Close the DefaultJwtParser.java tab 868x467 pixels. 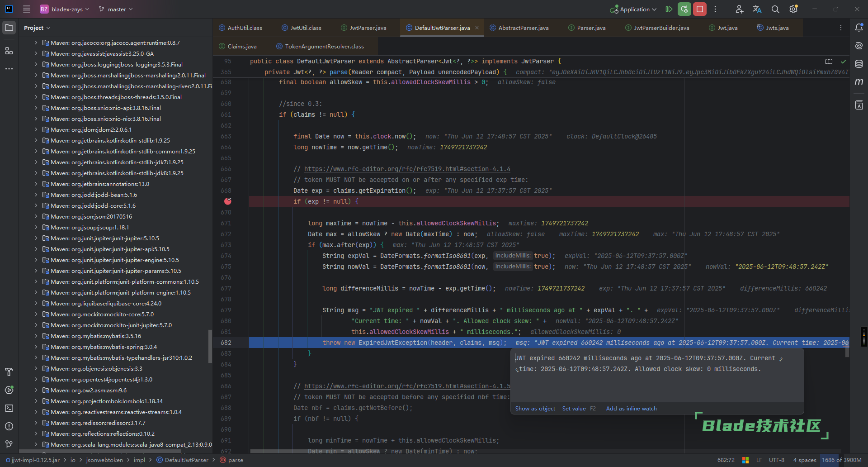point(477,28)
